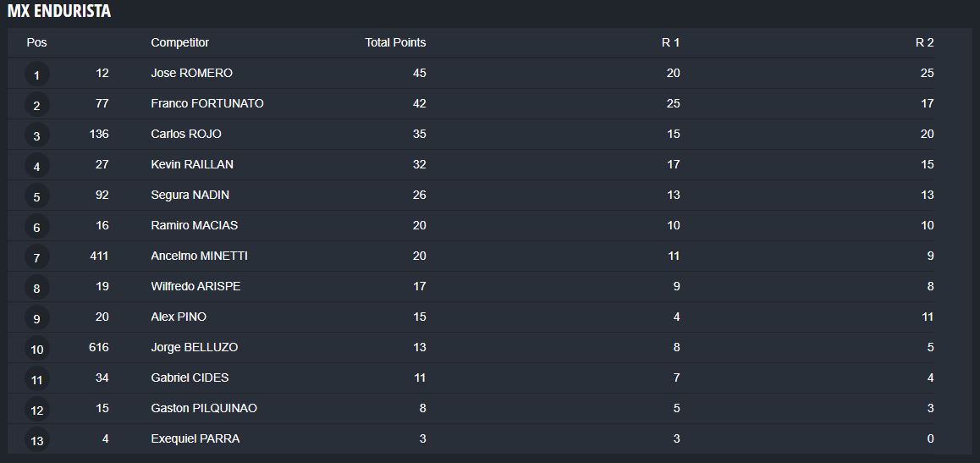
Task: Click the Total Points column header
Action: pos(395,42)
